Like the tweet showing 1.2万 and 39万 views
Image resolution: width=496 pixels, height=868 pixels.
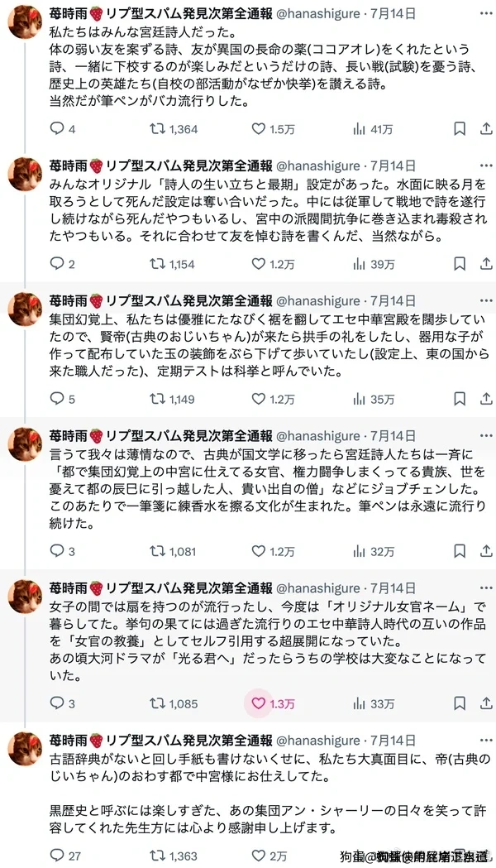point(258,264)
